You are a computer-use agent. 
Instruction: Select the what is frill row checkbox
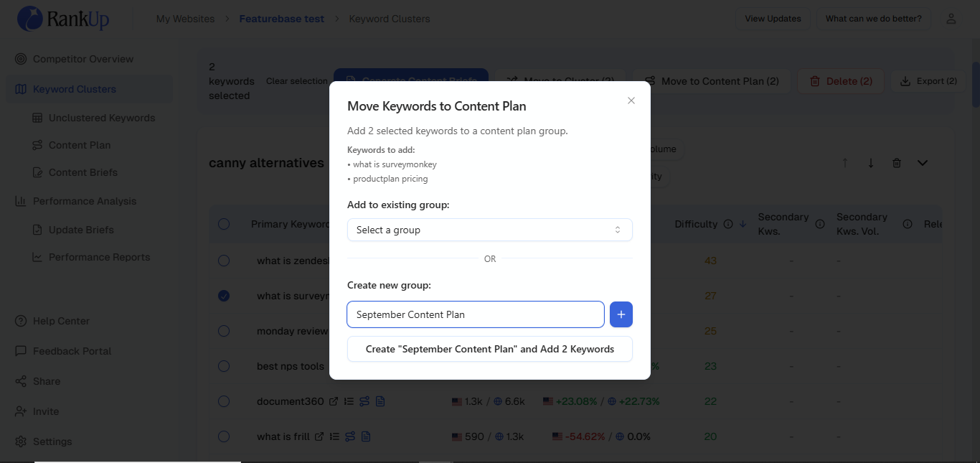(x=224, y=436)
